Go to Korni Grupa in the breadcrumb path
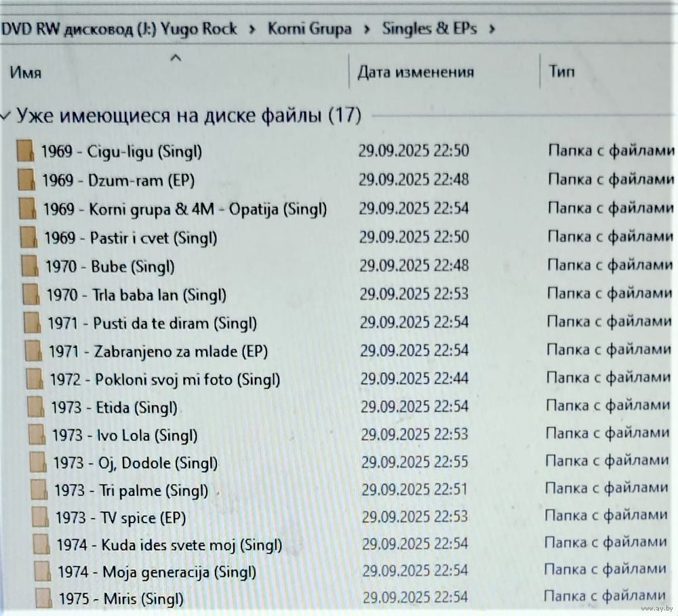The image size is (678, 616). (309, 29)
